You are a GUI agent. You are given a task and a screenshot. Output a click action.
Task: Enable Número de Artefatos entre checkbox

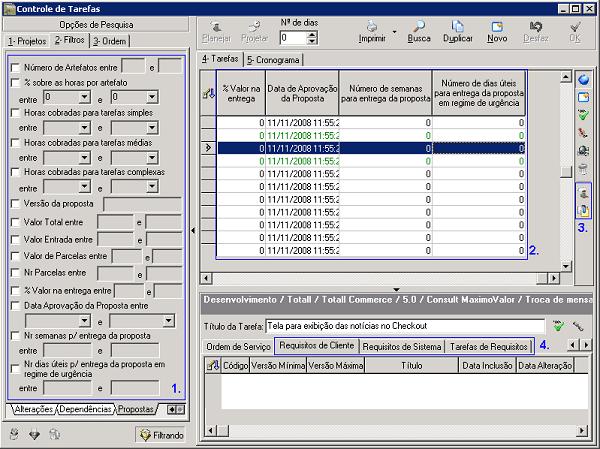tap(15, 68)
